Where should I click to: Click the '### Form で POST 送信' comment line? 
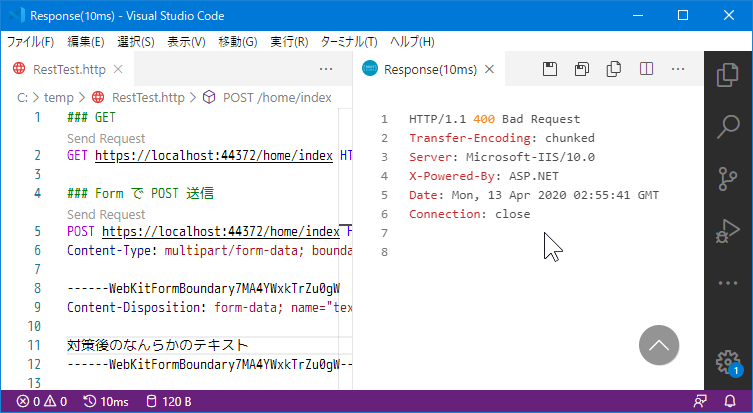pos(140,194)
